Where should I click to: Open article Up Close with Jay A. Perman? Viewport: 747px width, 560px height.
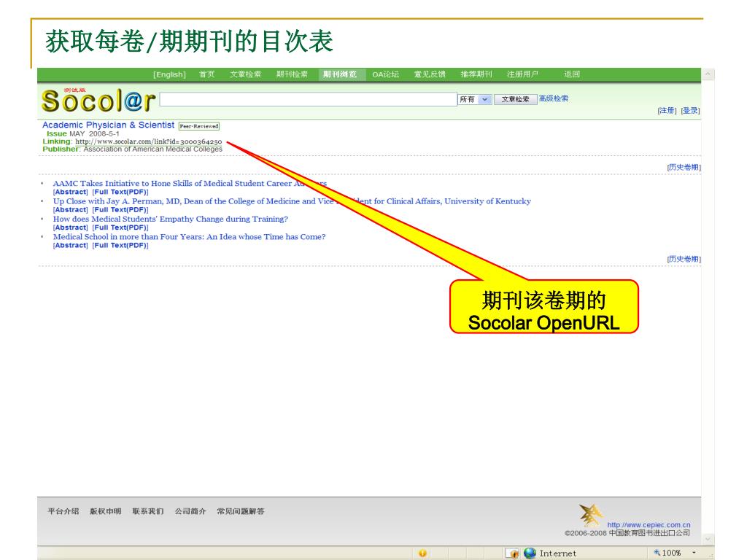coord(292,201)
